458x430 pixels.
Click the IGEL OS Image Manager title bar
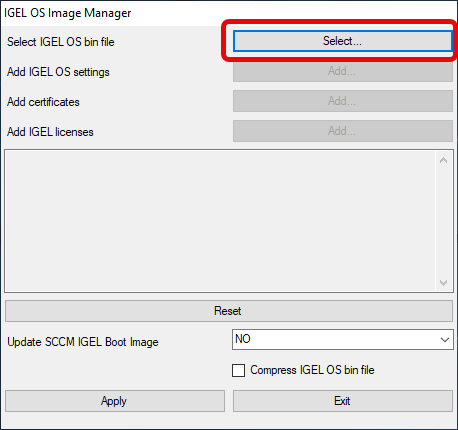coord(229,13)
